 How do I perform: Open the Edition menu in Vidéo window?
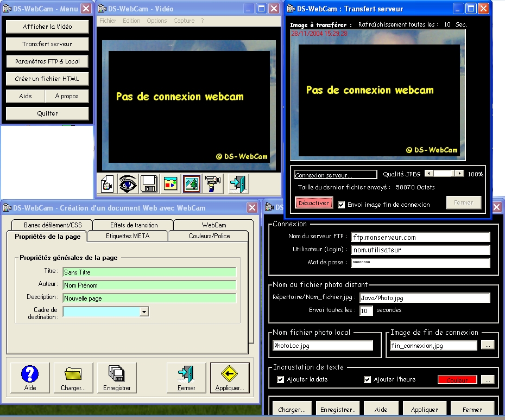coord(131,21)
